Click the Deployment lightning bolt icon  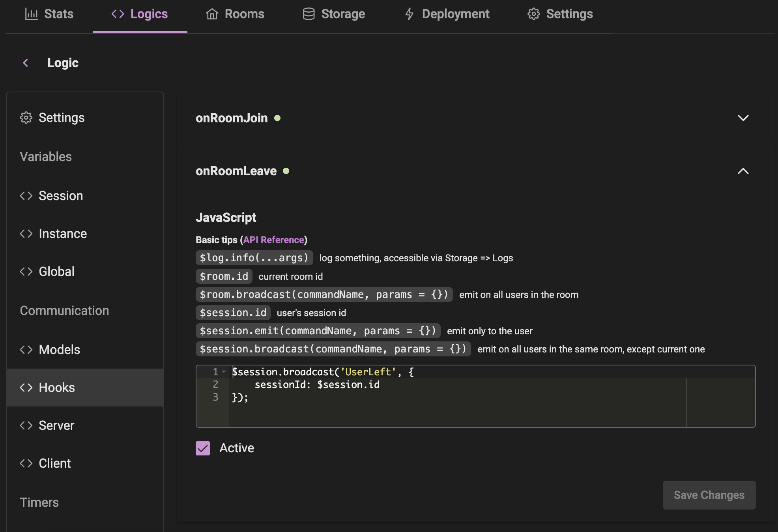coord(410,14)
